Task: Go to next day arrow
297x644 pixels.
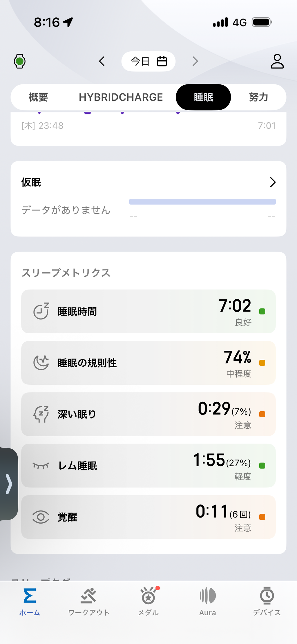Action: click(x=195, y=61)
